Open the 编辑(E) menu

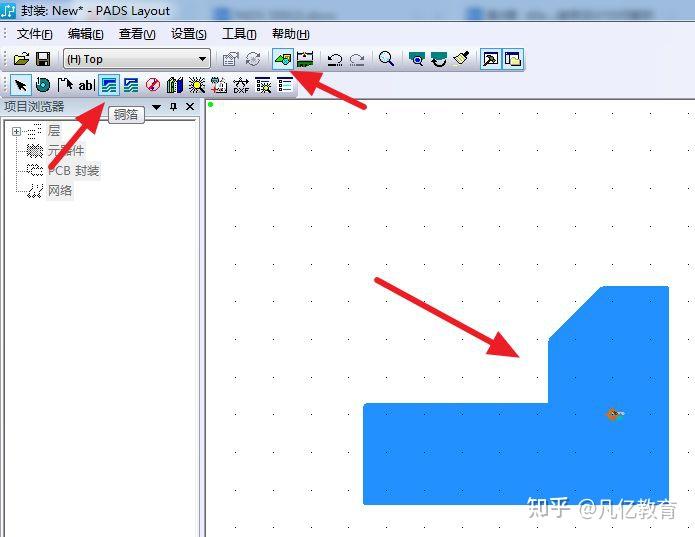86,34
